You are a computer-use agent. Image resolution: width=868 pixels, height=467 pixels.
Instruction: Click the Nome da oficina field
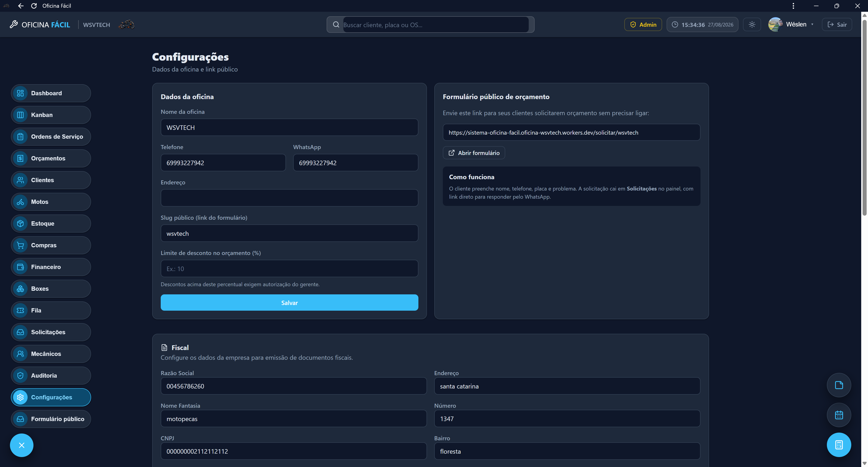pos(289,127)
